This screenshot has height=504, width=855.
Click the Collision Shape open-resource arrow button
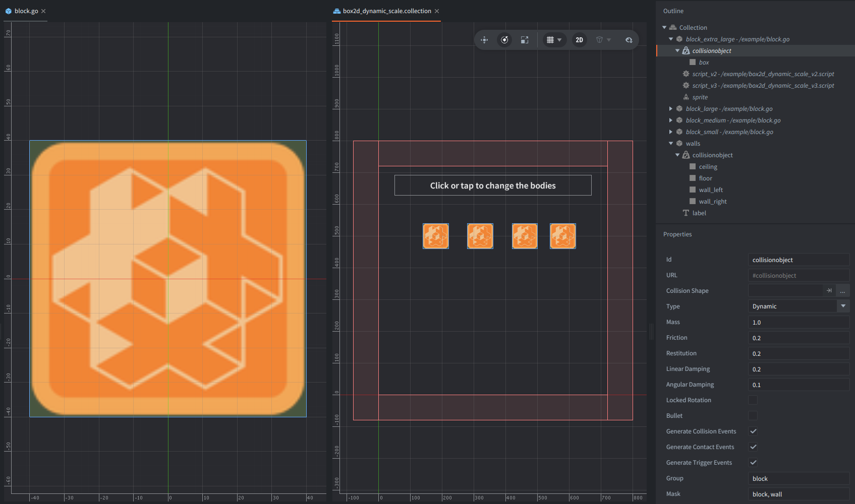tap(829, 291)
